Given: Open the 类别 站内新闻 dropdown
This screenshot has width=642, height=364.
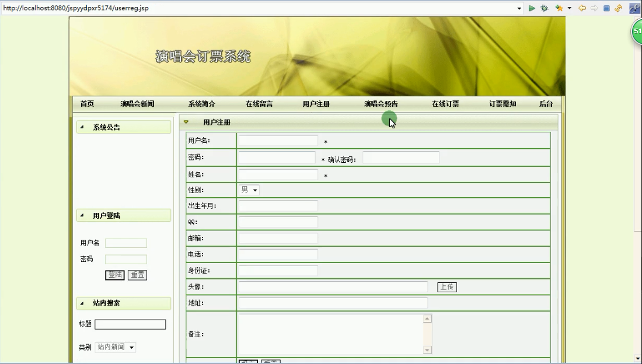Looking at the screenshot, I should pyautogui.click(x=115, y=347).
